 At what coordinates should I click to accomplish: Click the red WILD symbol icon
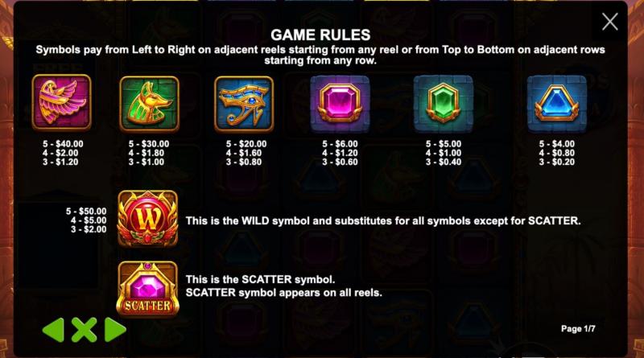coord(148,218)
